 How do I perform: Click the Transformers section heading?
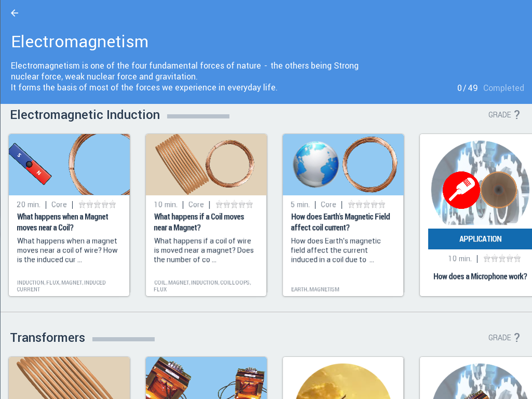click(x=47, y=338)
